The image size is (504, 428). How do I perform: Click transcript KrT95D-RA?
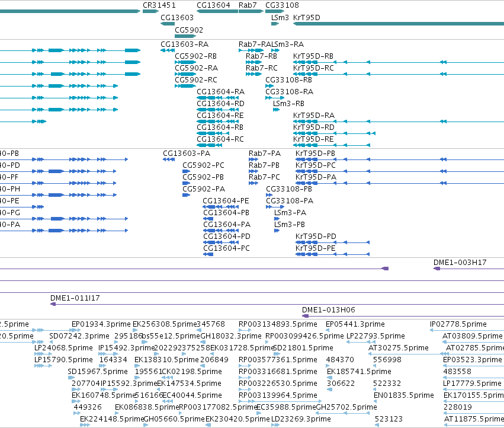[x=314, y=116]
